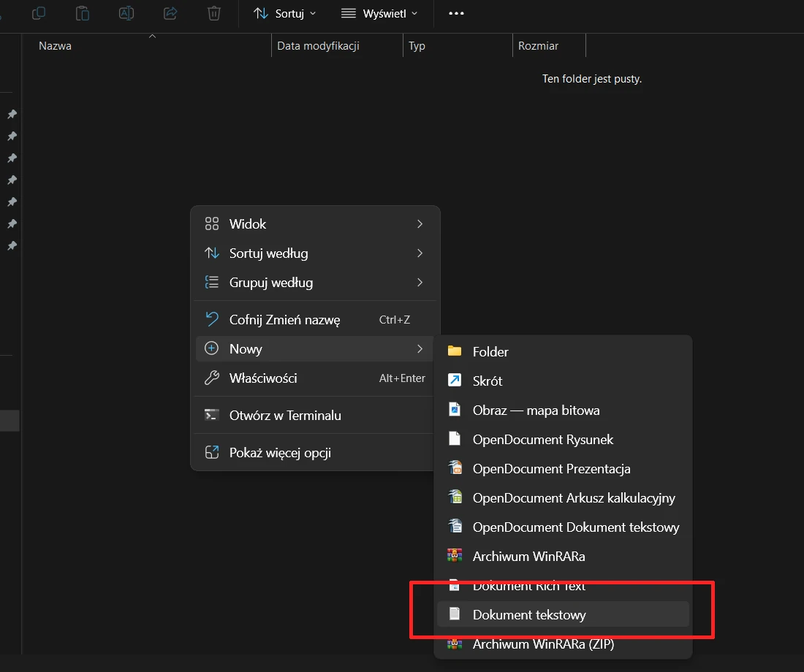Click the Pokaż więcej opcji expand icon
The image size is (804, 672).
click(x=212, y=452)
